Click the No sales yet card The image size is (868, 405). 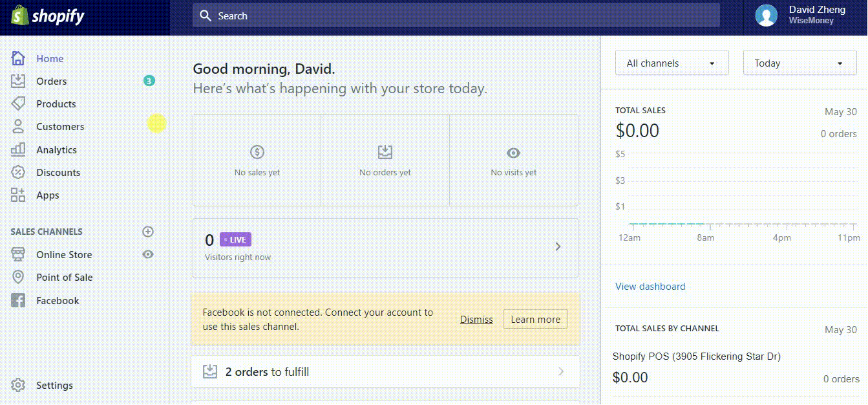click(x=257, y=160)
